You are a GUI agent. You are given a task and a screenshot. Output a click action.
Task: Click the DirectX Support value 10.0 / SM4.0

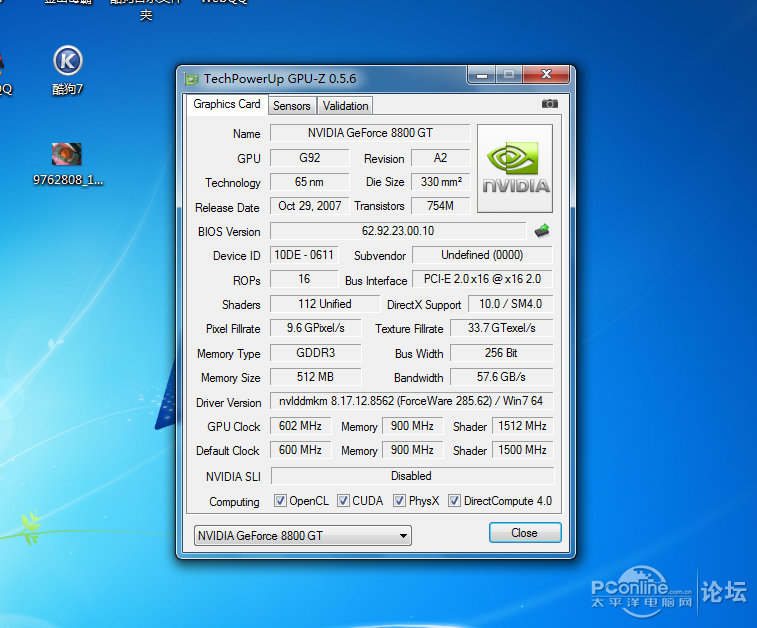(x=510, y=304)
